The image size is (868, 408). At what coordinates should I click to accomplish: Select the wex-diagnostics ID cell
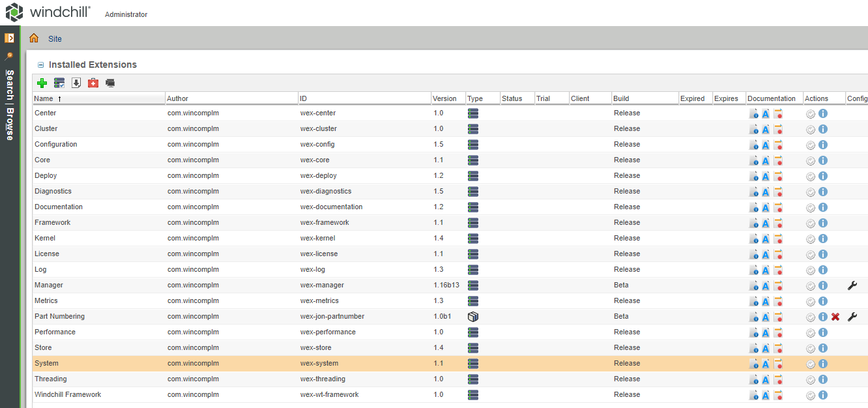click(326, 192)
